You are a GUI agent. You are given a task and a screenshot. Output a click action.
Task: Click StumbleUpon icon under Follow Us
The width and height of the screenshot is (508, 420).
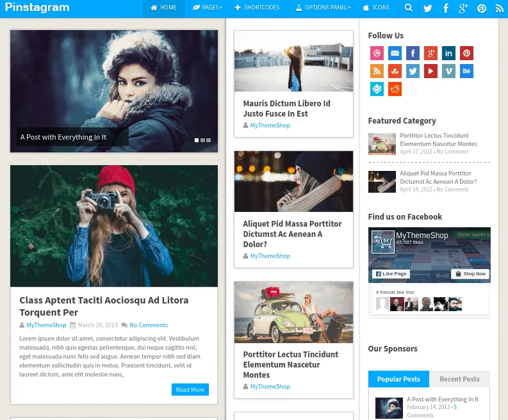point(395,71)
